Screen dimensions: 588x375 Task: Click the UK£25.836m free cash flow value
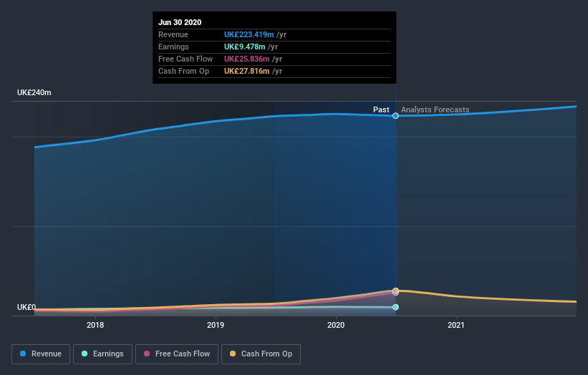[247, 59]
